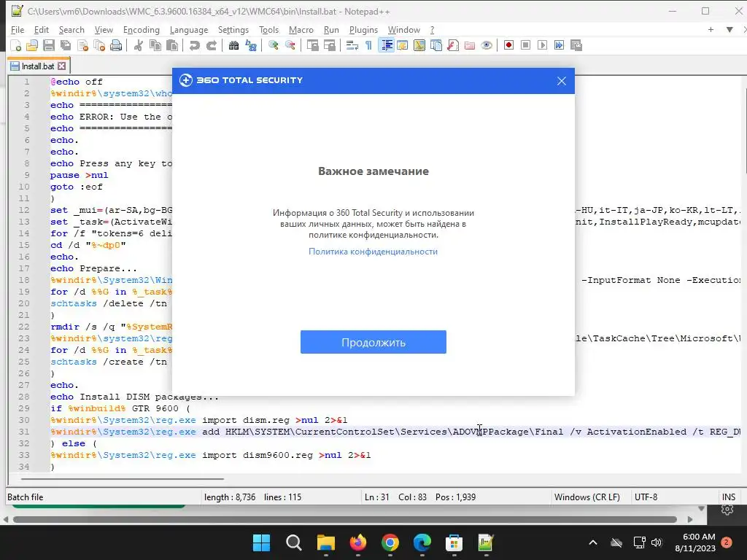Screen dimensions: 747x560
Task: Open the Windows Start menu
Action: click(262, 542)
